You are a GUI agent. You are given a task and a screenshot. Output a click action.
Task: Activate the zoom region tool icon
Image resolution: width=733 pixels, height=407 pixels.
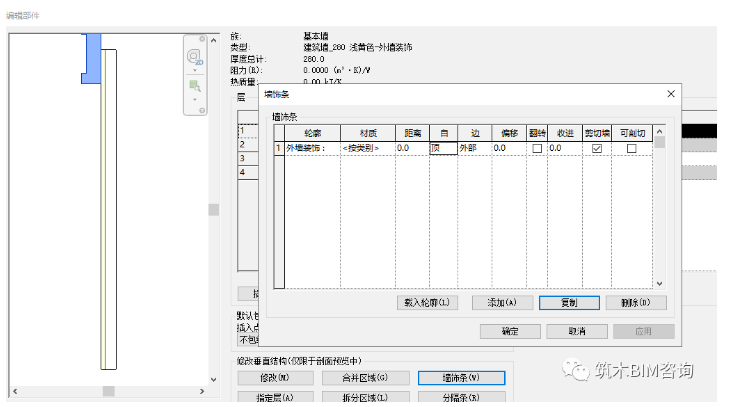click(x=194, y=86)
